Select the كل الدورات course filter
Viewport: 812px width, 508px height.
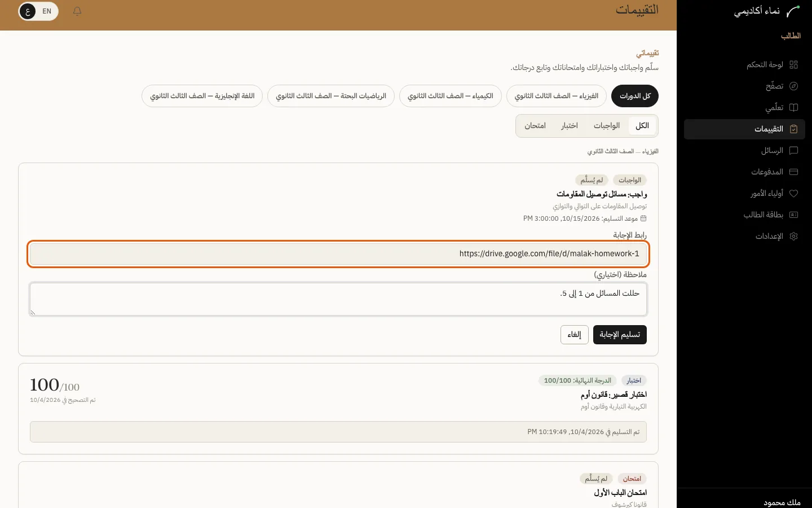[x=635, y=96]
